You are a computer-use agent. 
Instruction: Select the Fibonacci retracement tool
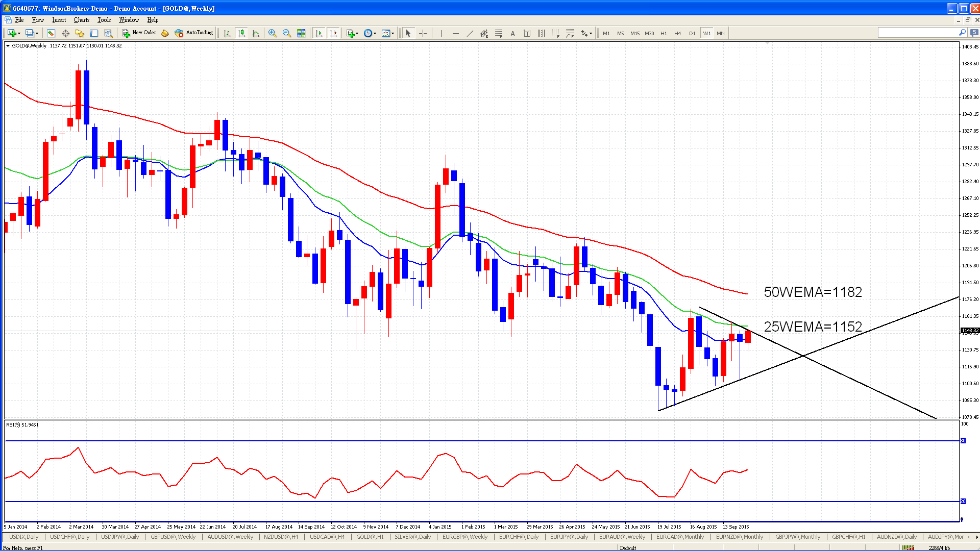pyautogui.click(x=498, y=33)
